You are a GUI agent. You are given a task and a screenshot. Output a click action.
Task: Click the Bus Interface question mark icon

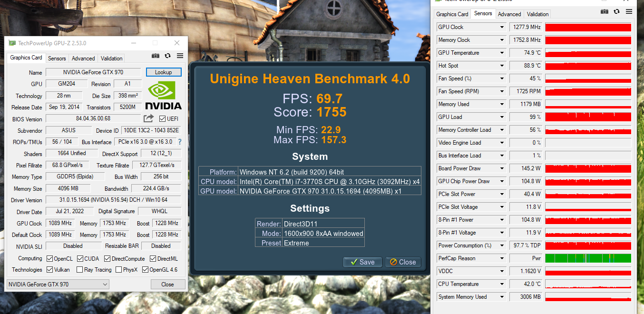(180, 142)
